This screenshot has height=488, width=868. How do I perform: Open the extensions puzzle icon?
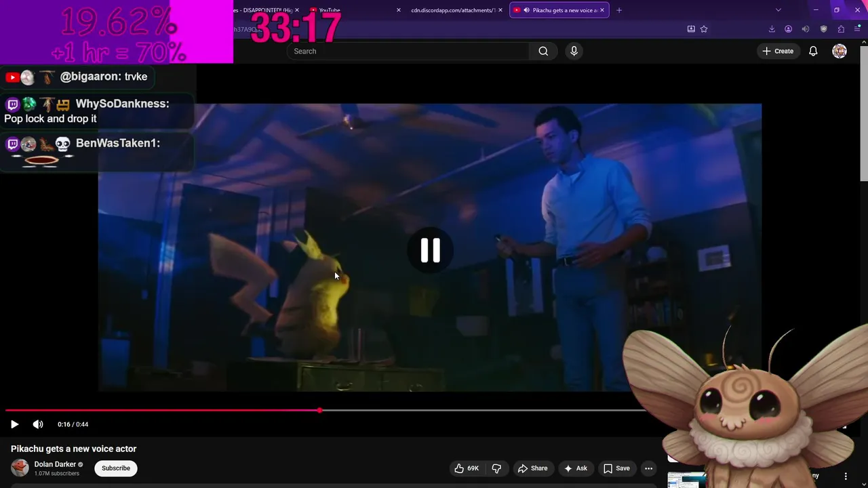[841, 29]
